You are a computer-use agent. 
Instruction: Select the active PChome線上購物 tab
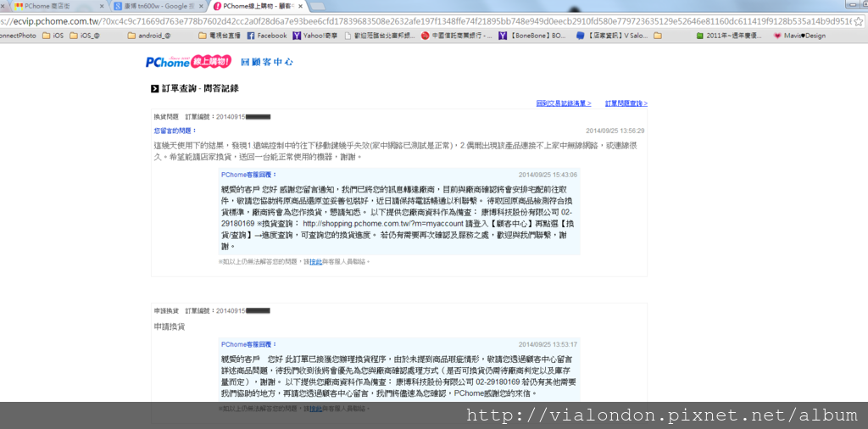tap(258, 6)
